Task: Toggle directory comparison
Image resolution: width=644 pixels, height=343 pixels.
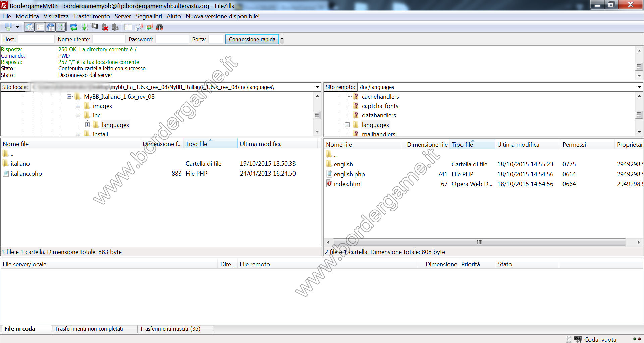Action: [139, 27]
